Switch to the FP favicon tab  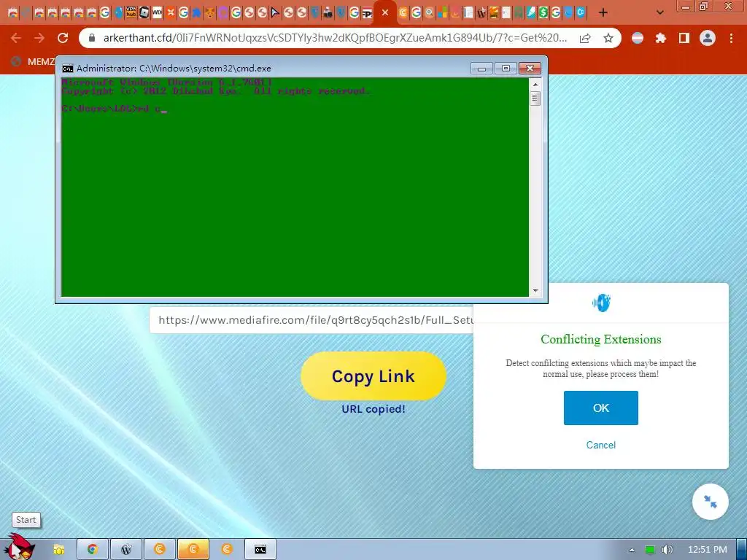tap(367, 12)
